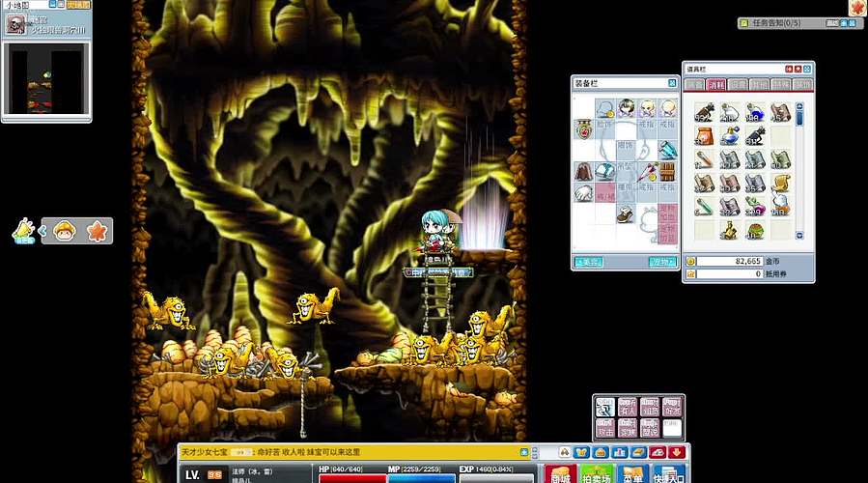
Task: Click the gold coin meso icon
Action: click(691, 262)
